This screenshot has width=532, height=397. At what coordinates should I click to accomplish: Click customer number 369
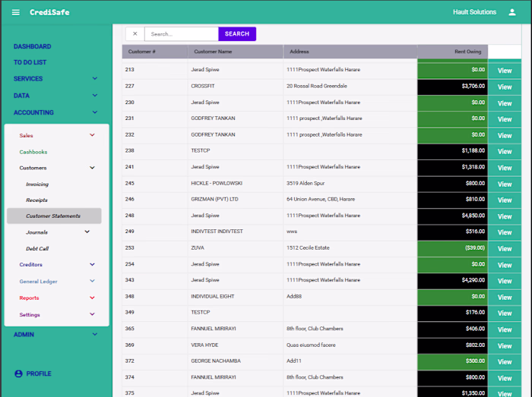click(x=130, y=345)
